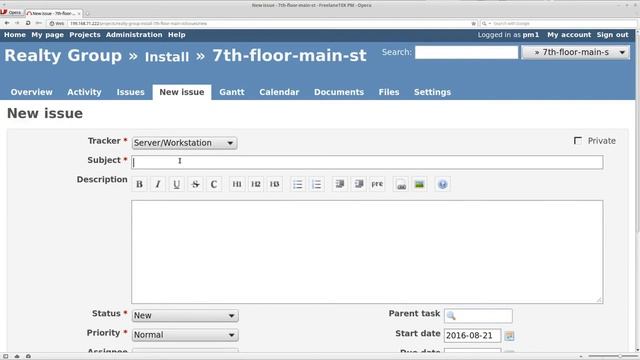Screen dimensions: 640x360
Task: Open user pm1 profile link
Action: pos(531,35)
